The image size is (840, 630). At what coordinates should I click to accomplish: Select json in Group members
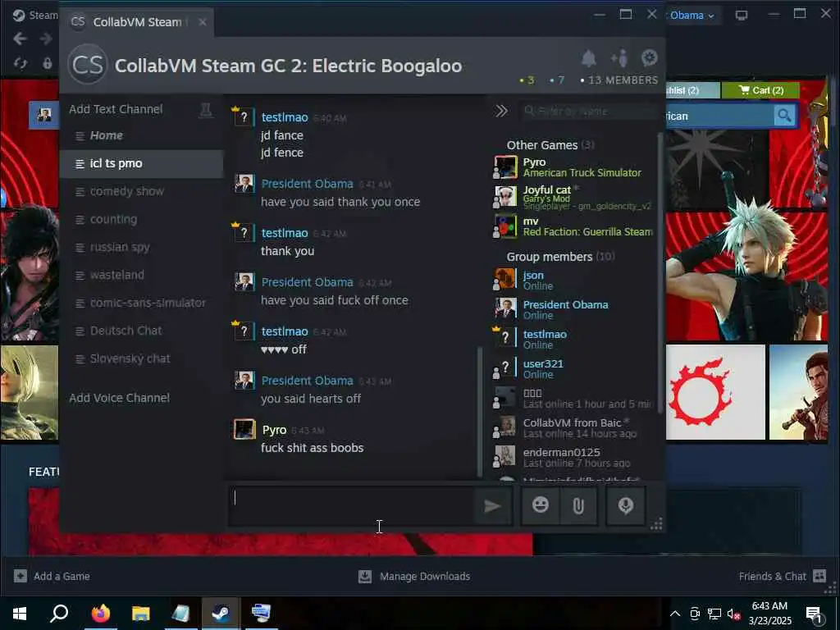[x=573, y=280]
